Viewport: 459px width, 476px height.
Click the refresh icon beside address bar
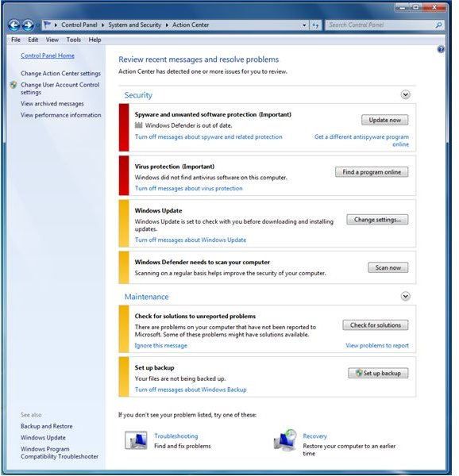click(315, 25)
